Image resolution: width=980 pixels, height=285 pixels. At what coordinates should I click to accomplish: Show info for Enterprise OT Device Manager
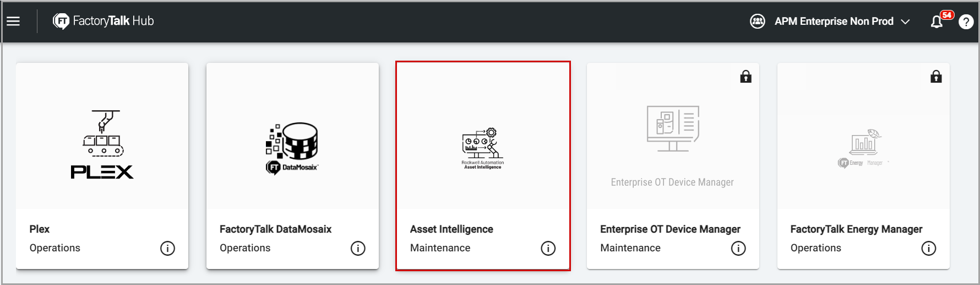[738, 249]
